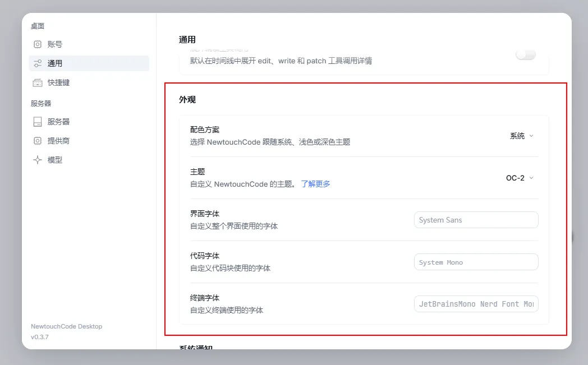The image size is (588, 365).
Task: Click the 通用 page heading
Action: coord(187,40)
